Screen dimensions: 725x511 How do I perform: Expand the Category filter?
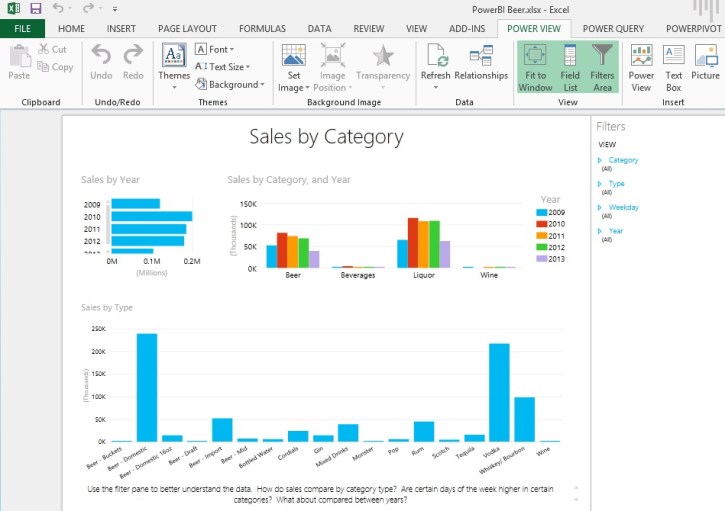click(x=600, y=160)
